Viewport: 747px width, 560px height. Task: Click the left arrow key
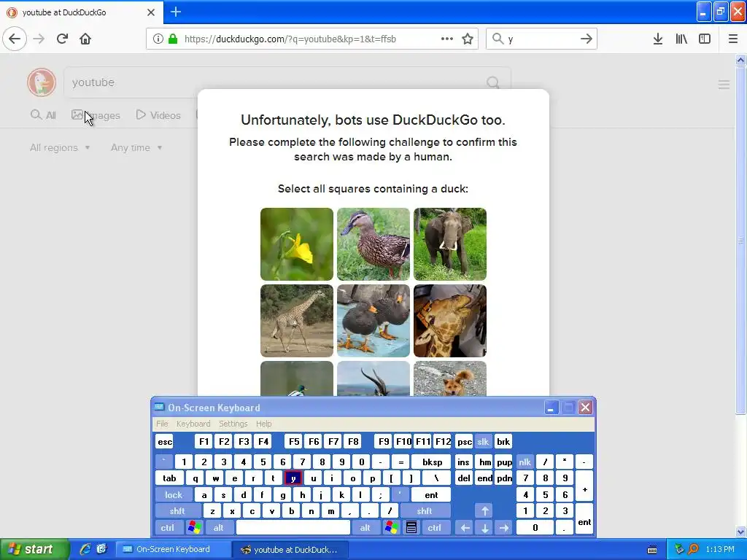click(x=465, y=528)
